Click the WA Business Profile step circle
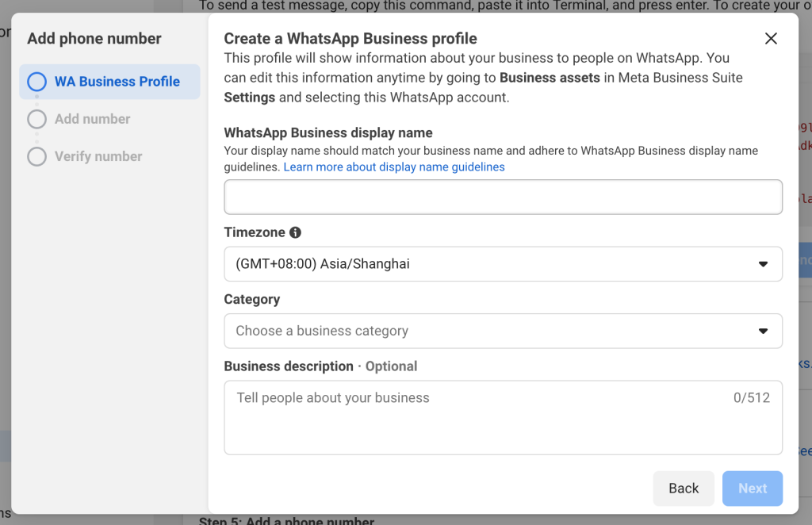 point(36,82)
